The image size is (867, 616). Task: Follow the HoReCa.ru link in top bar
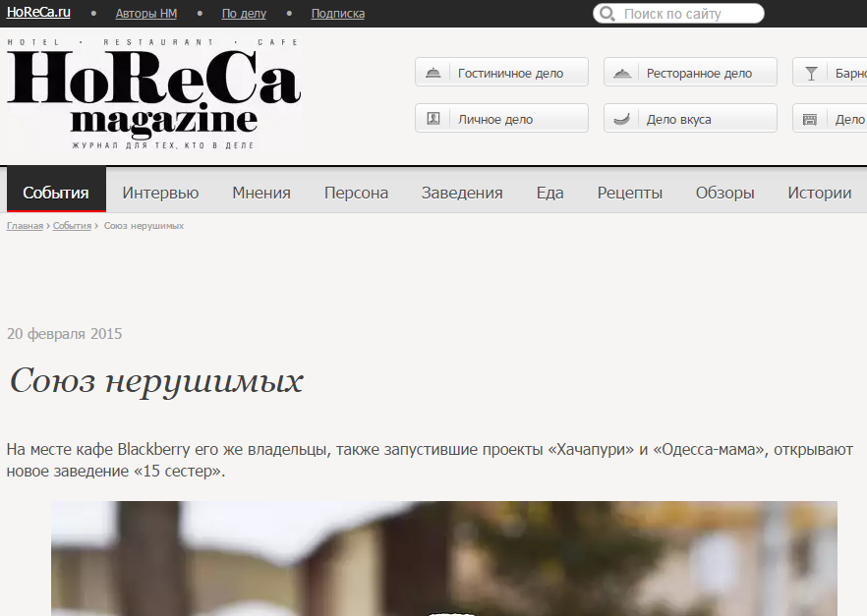click(x=38, y=13)
